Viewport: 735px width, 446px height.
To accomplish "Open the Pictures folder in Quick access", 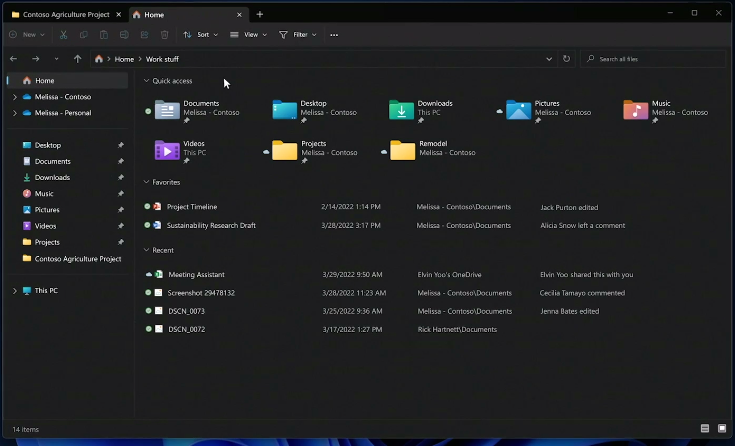I will (544, 111).
